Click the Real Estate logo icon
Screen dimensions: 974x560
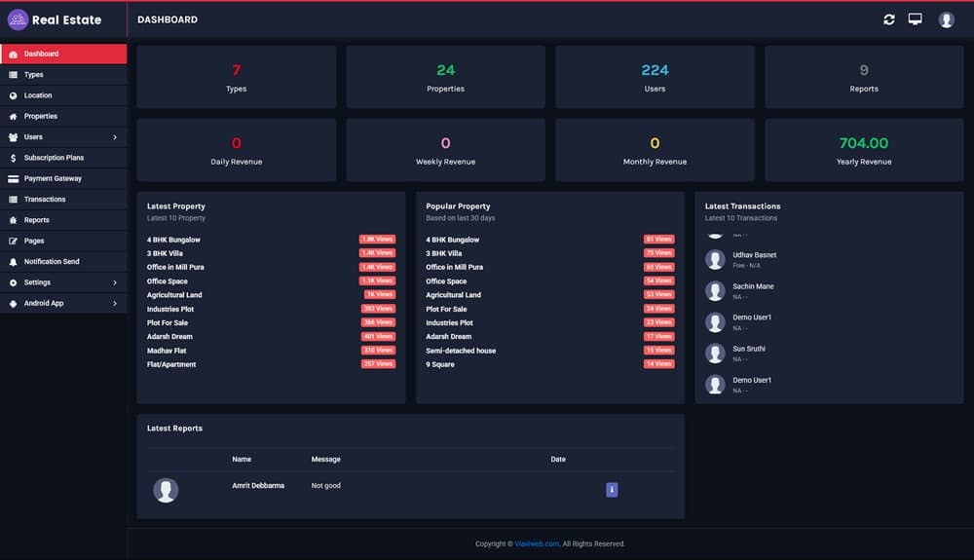[x=18, y=19]
